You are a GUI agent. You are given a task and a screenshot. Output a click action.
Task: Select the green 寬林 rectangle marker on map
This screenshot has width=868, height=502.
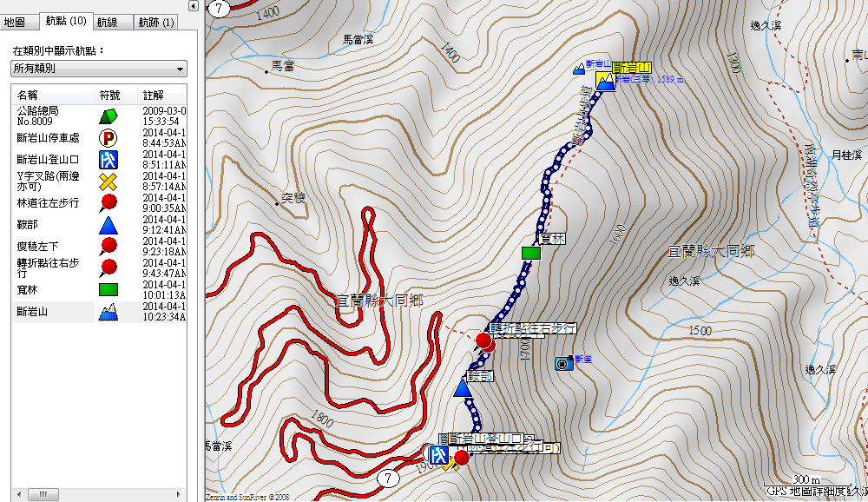[x=531, y=253]
